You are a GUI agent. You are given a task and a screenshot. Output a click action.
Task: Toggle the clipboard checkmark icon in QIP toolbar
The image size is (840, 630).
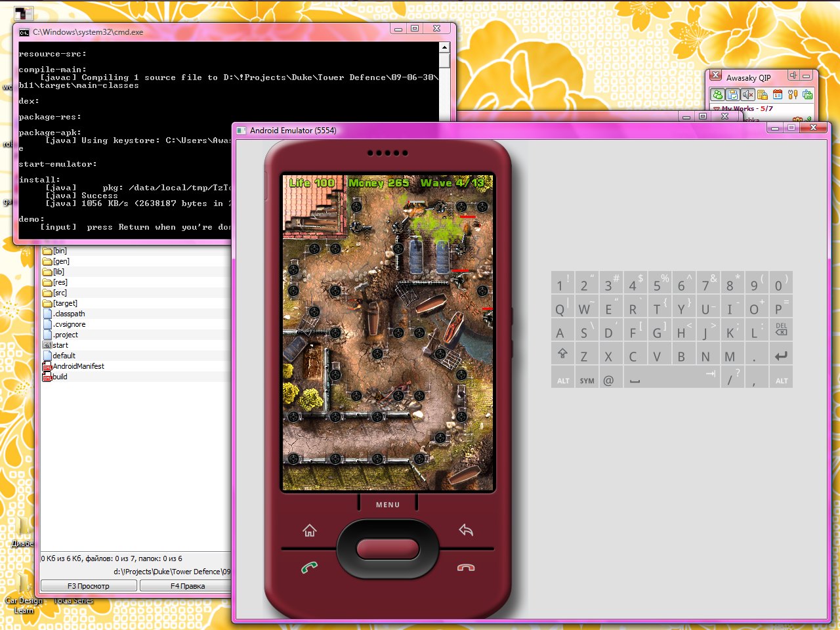733,94
